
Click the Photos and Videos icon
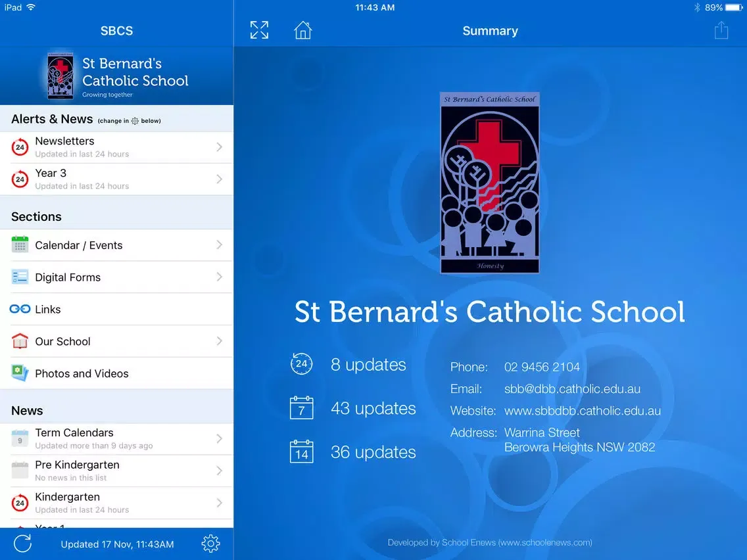(x=20, y=373)
